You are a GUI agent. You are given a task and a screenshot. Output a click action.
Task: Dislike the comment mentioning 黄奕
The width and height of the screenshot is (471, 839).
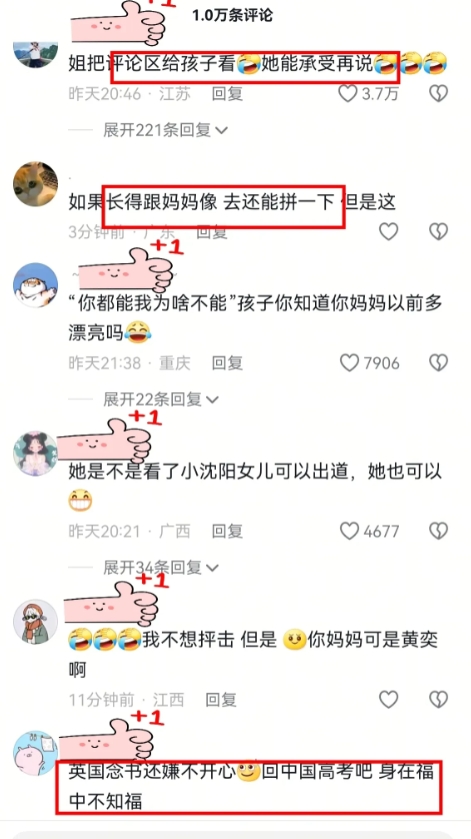coord(438,699)
